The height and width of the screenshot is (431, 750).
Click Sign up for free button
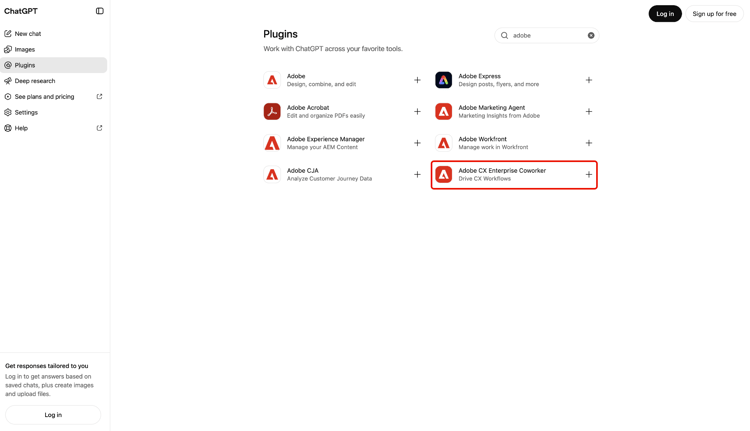714,14
